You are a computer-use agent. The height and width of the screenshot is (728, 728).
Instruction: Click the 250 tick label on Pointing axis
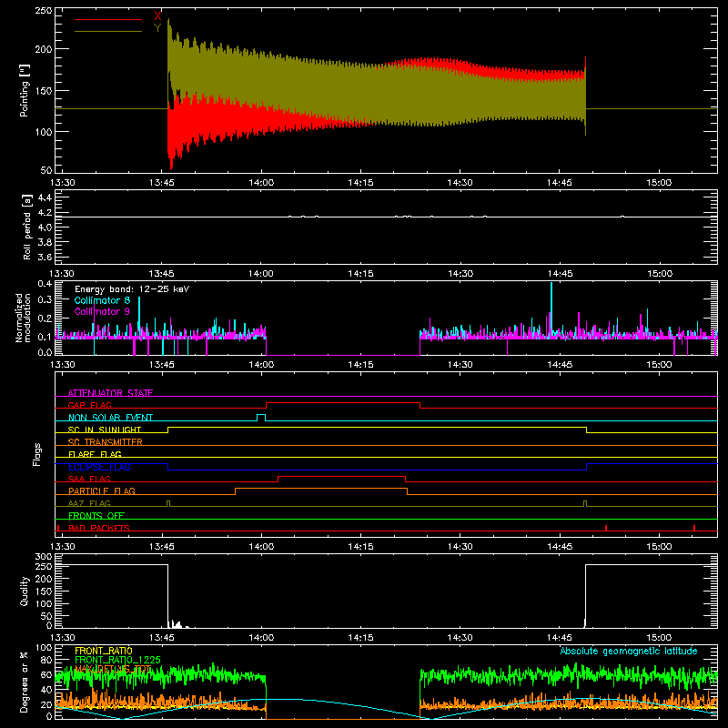[x=44, y=11]
